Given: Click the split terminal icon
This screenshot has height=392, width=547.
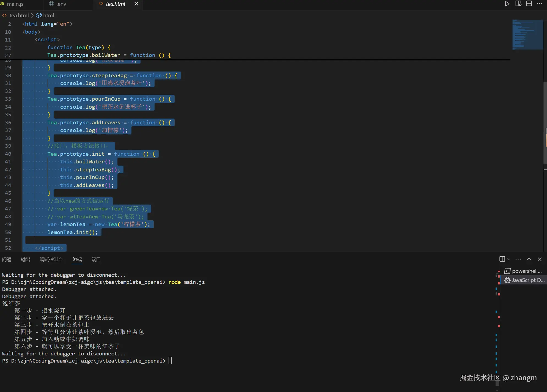Looking at the screenshot, I should tap(502, 259).
